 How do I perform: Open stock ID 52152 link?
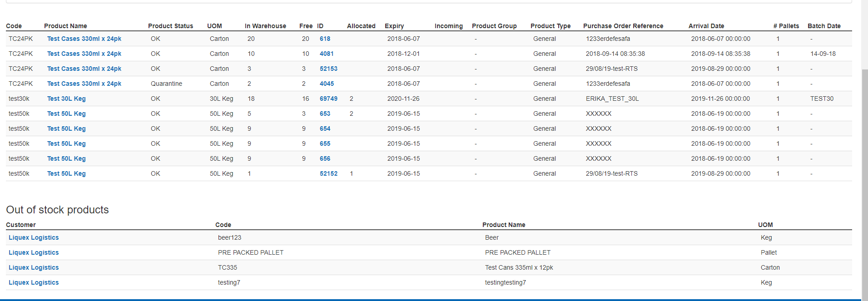click(x=328, y=173)
